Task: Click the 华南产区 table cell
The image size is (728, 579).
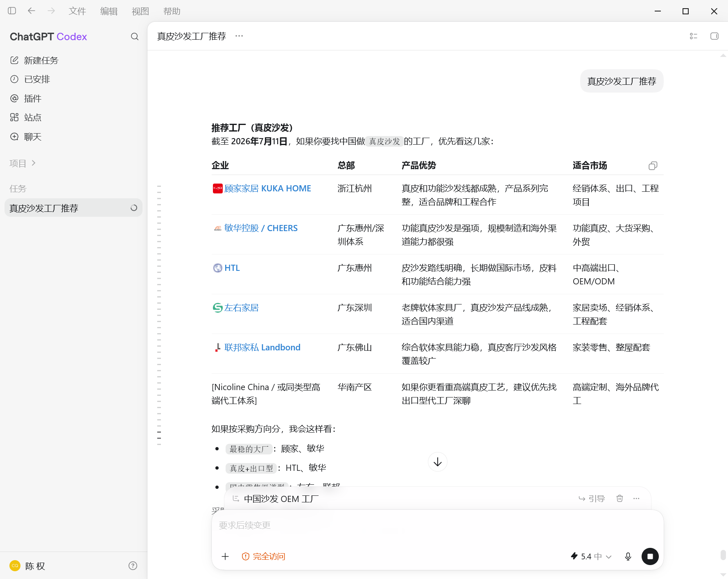Action: (x=355, y=387)
